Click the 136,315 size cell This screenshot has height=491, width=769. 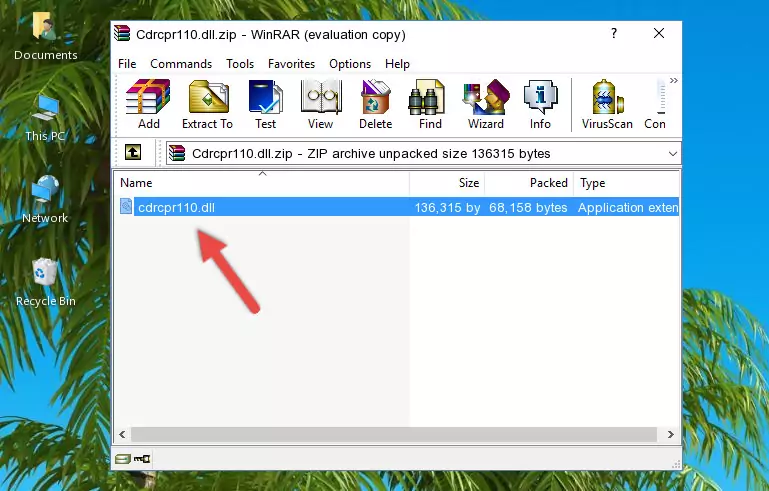pyautogui.click(x=447, y=207)
